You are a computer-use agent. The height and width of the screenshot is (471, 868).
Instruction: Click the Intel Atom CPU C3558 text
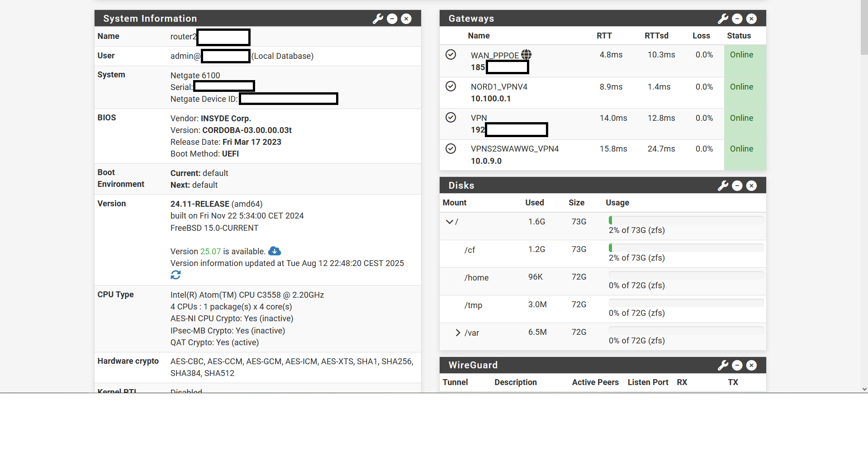(x=247, y=295)
